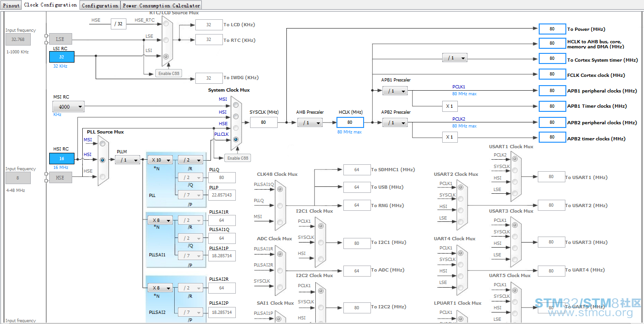Expand the AHB Prescaler dropdown

tap(310, 122)
